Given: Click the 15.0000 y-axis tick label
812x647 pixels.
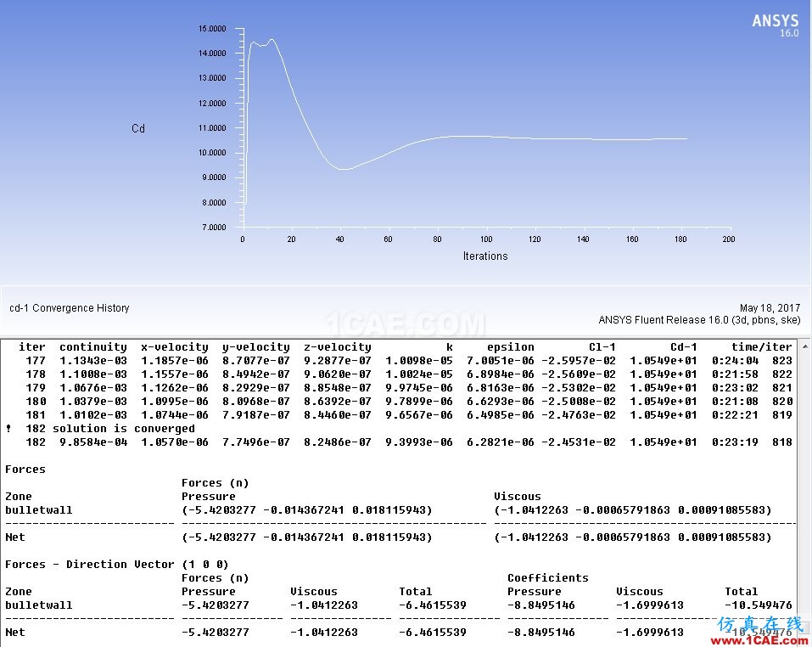Looking at the screenshot, I should (x=212, y=29).
